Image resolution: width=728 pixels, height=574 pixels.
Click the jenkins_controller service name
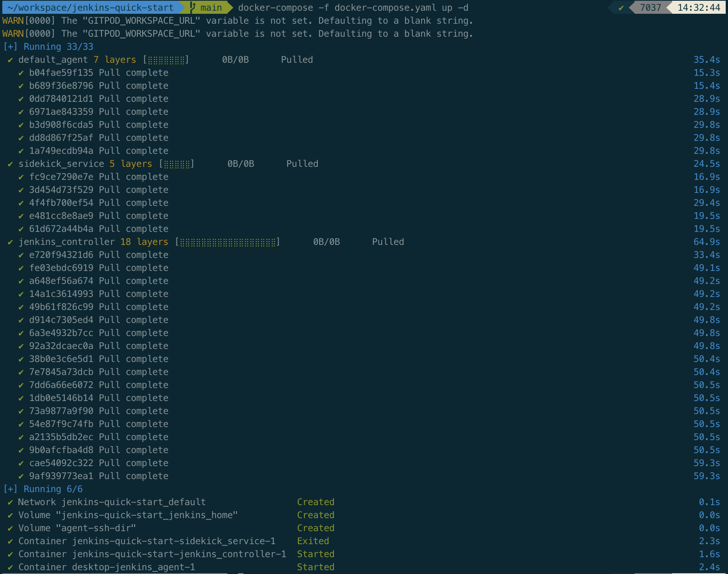67,242
